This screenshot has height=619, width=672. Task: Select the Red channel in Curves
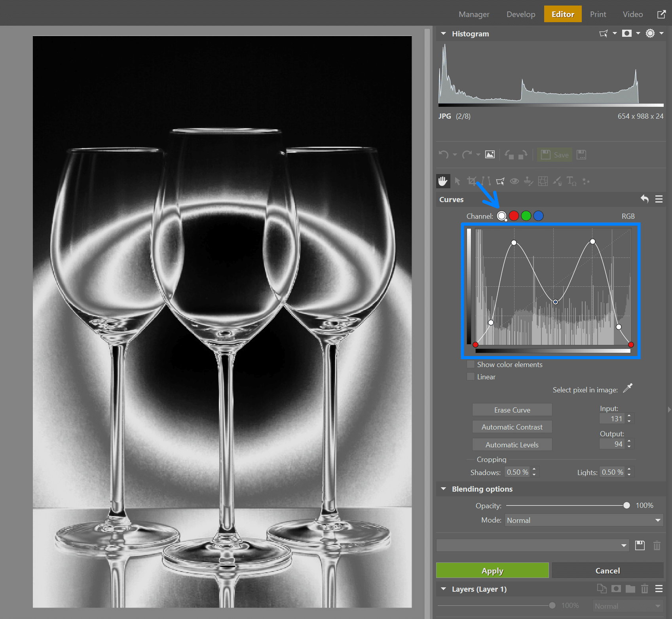(x=514, y=216)
